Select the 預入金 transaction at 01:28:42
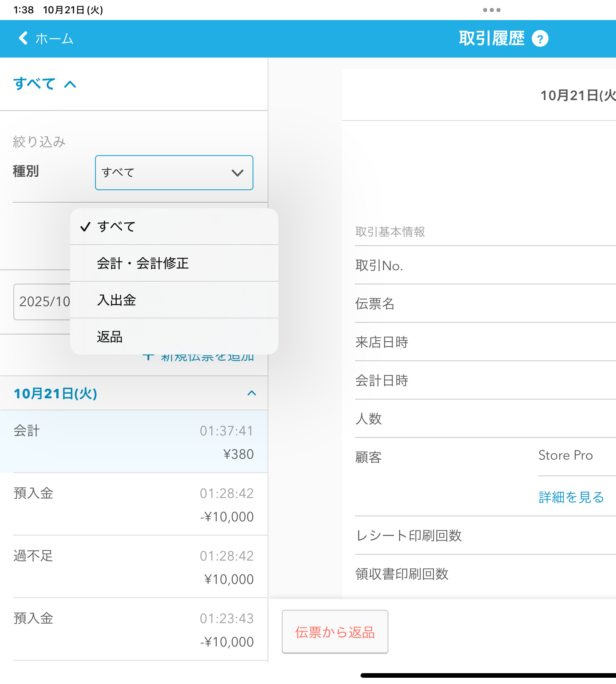This screenshot has width=616, height=684. (x=133, y=504)
